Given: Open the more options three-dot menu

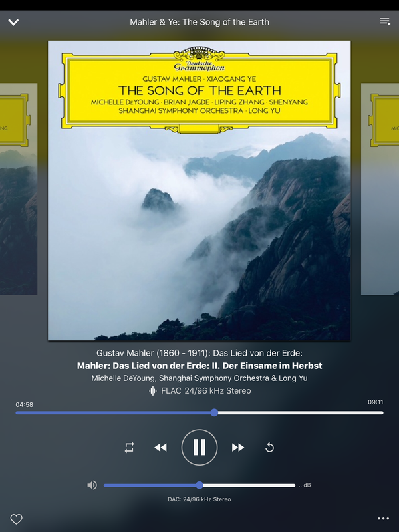Looking at the screenshot, I should (x=384, y=519).
